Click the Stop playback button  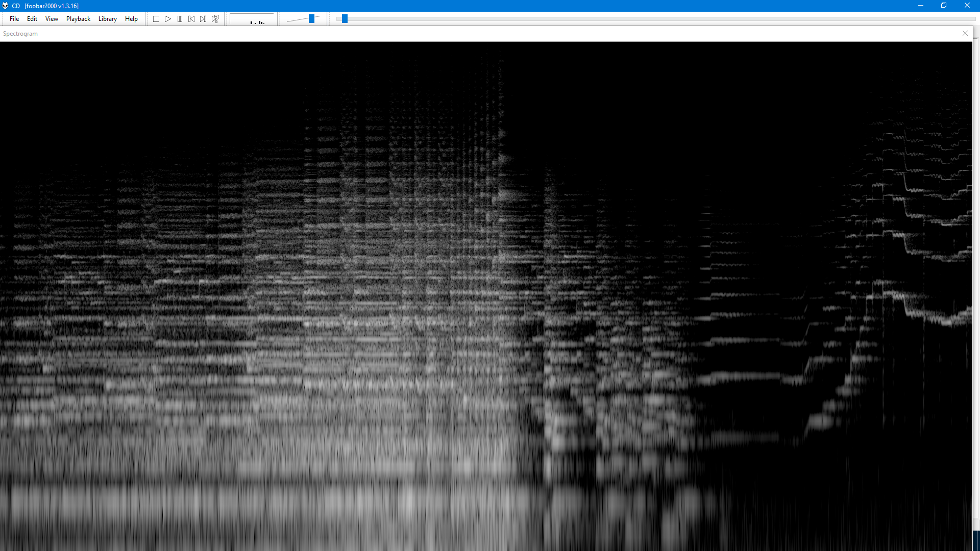point(156,19)
